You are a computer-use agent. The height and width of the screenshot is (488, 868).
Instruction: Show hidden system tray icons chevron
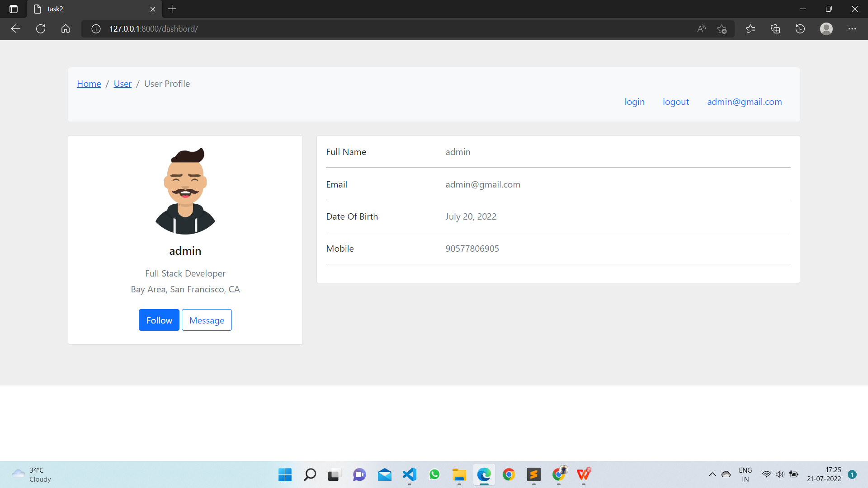pyautogui.click(x=712, y=474)
